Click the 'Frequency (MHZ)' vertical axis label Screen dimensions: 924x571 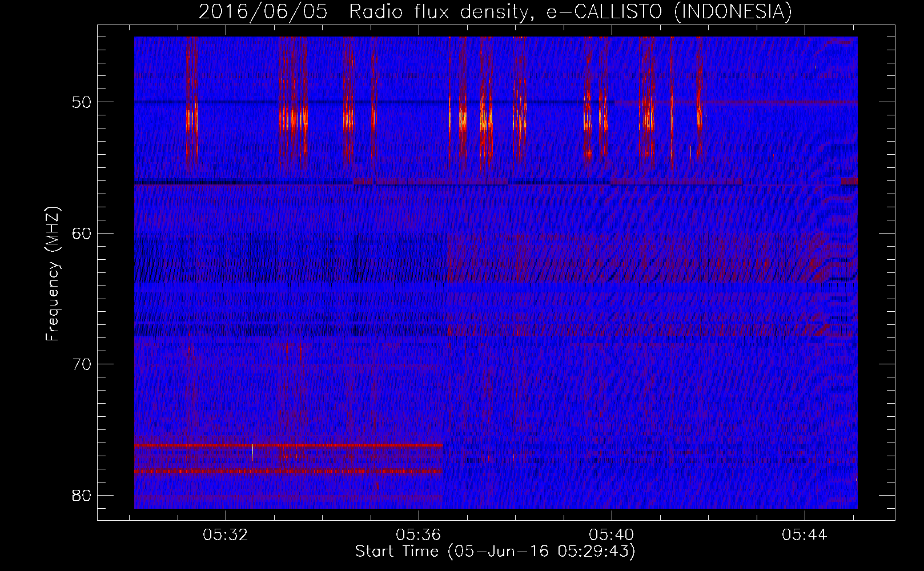tap(53, 274)
